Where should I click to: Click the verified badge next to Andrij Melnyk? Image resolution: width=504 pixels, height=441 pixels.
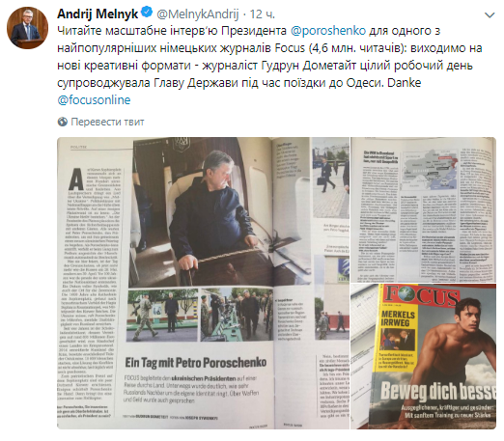tap(147, 13)
